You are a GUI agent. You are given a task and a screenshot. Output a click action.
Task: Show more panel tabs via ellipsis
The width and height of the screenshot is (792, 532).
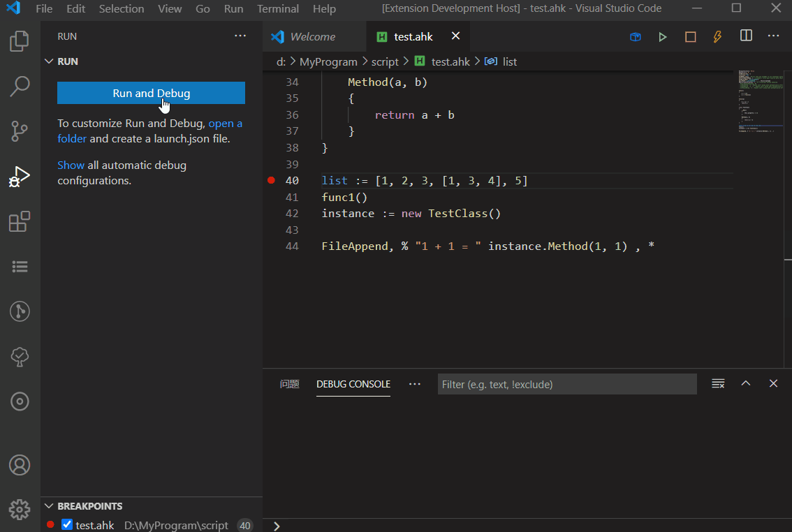pyautogui.click(x=415, y=384)
